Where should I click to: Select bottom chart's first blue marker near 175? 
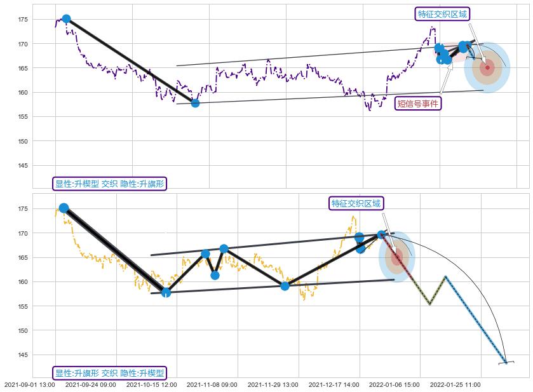coord(64,208)
